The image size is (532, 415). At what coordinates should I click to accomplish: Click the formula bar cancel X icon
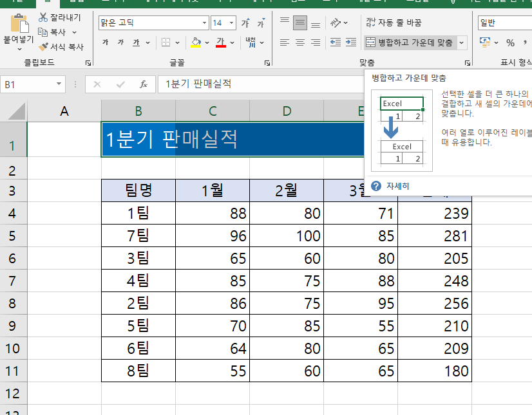(x=97, y=84)
